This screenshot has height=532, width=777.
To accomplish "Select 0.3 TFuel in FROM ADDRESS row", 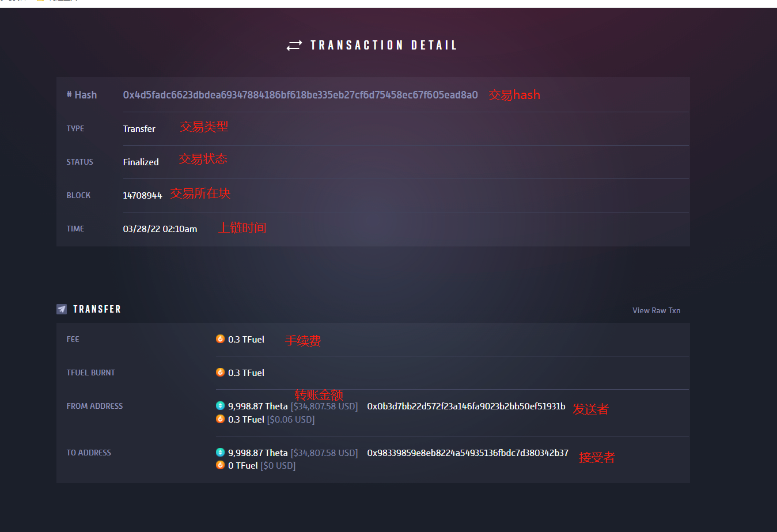I will [246, 420].
